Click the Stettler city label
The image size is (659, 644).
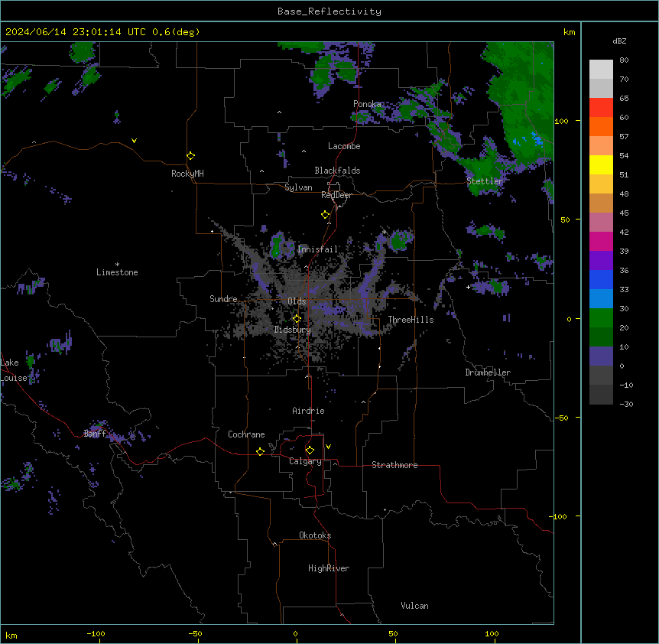tap(485, 181)
